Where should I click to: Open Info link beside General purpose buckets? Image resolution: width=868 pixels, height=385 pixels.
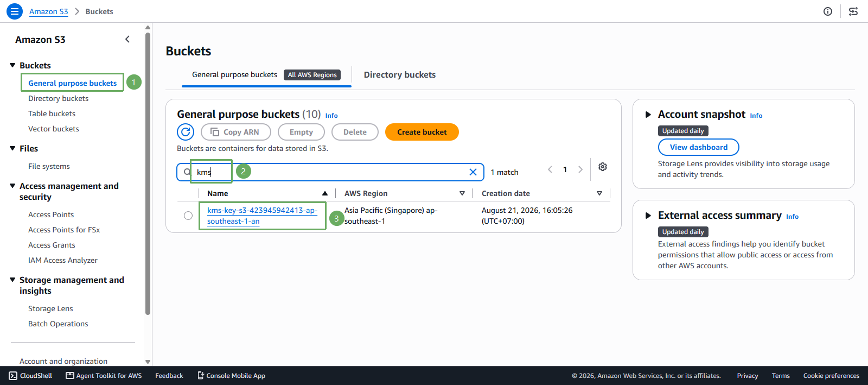pos(331,116)
